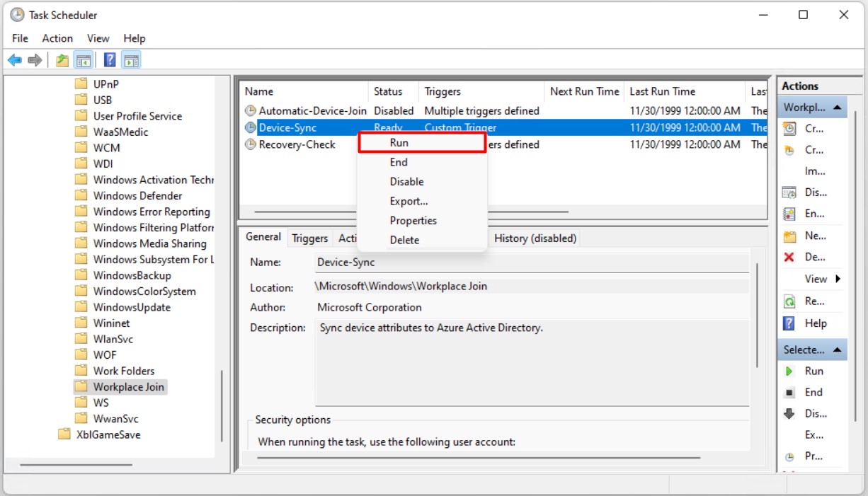Click the New Folder icon in Actions

[x=789, y=236]
